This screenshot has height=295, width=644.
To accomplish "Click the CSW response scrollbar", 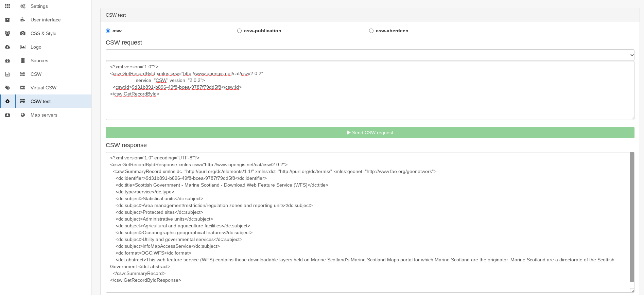I will pos(632,217).
